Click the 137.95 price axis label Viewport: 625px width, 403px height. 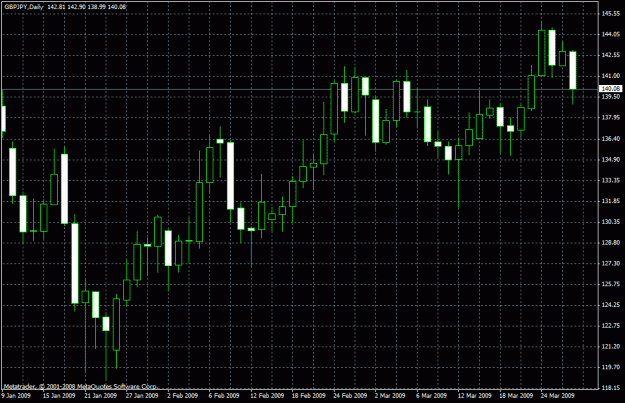pyautogui.click(x=611, y=118)
